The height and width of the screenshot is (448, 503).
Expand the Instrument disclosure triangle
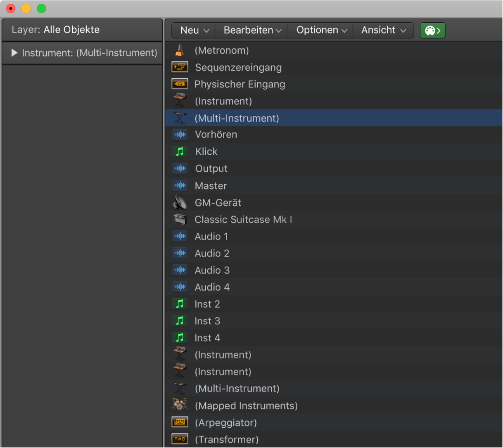(14, 53)
